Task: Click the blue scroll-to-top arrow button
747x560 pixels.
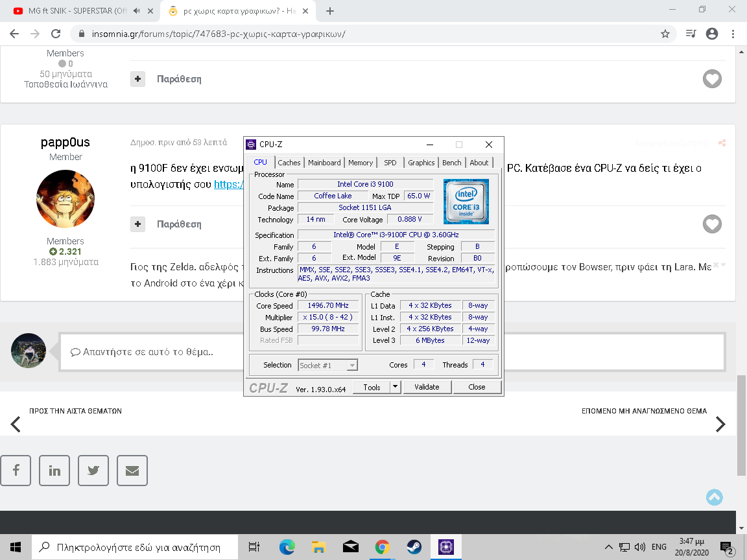Action: 714,497
